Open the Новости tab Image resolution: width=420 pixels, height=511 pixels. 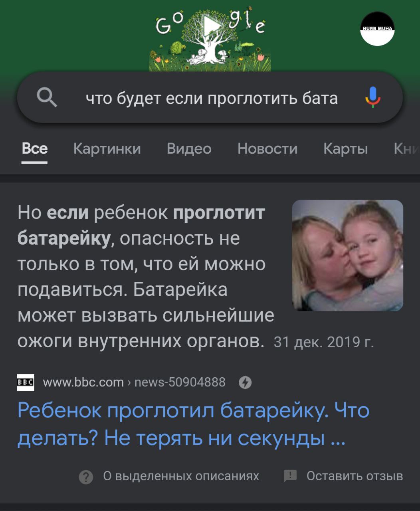coord(267,149)
